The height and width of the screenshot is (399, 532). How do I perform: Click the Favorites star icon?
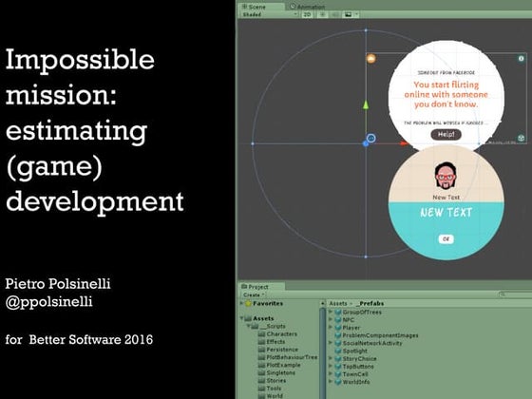(248, 303)
